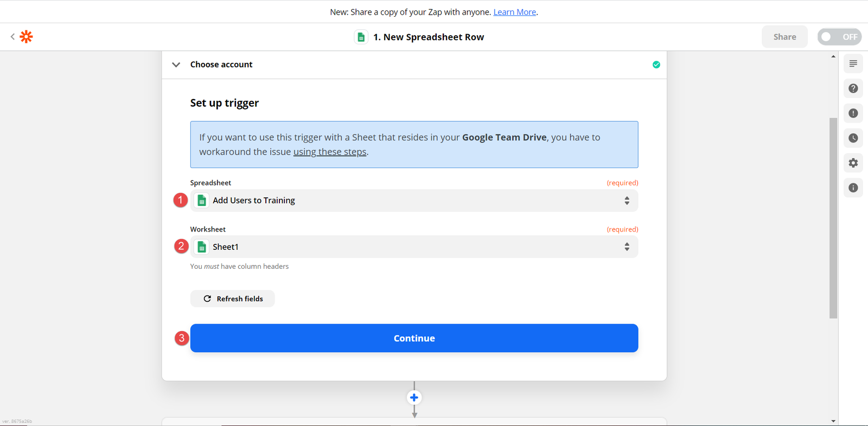Go back using the left arrow
868x426 pixels.
pos(12,37)
